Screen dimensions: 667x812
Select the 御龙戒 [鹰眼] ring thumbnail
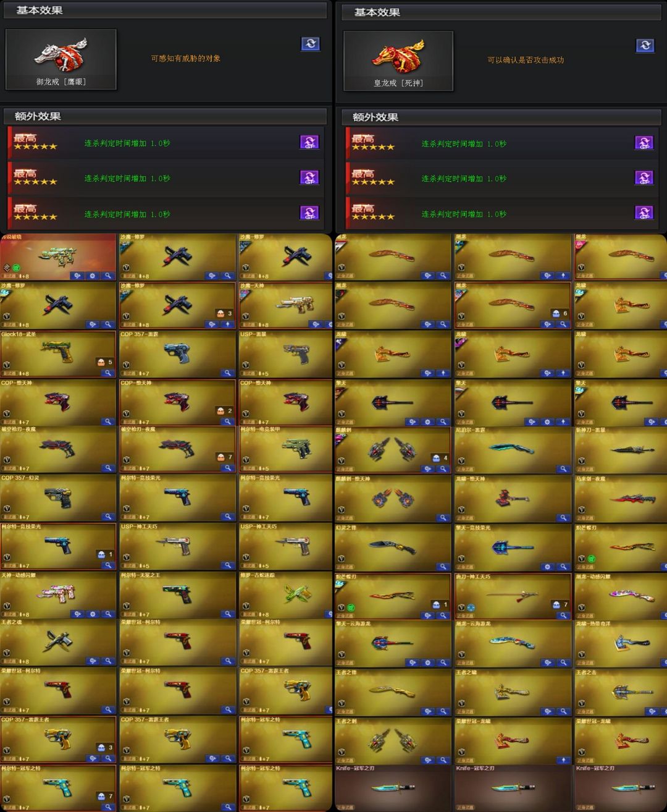[61, 59]
